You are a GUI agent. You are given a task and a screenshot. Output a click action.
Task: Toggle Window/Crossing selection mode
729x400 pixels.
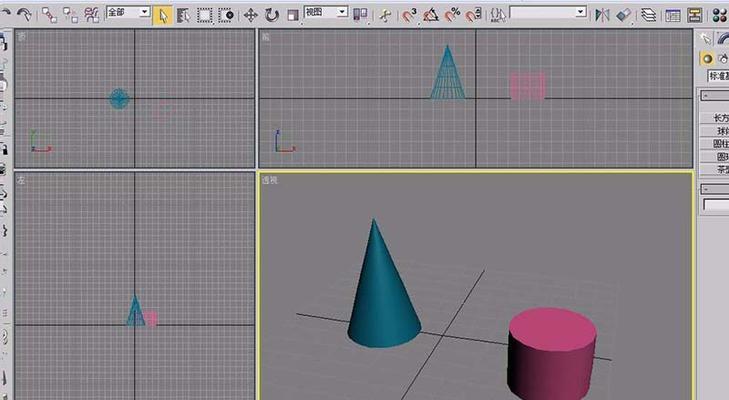[x=226, y=15]
